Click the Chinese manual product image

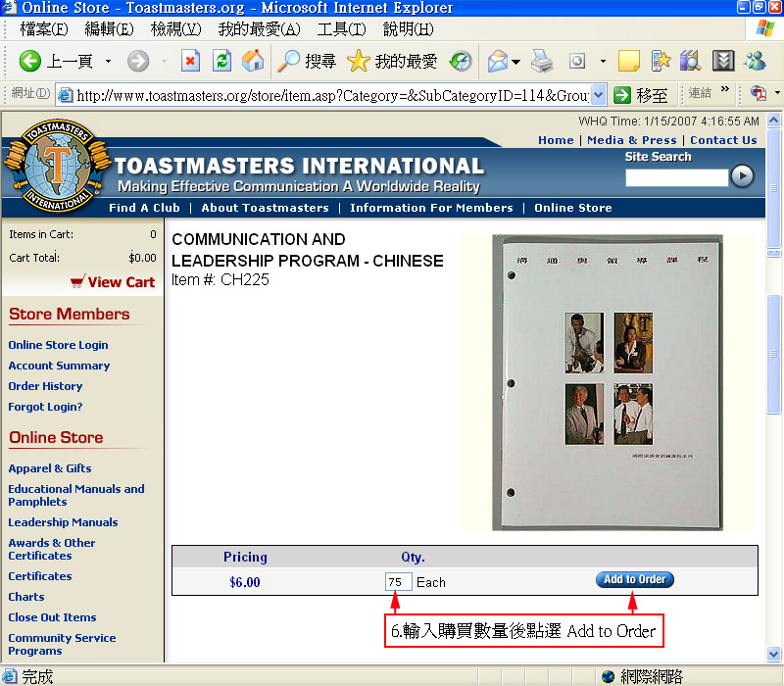607,382
